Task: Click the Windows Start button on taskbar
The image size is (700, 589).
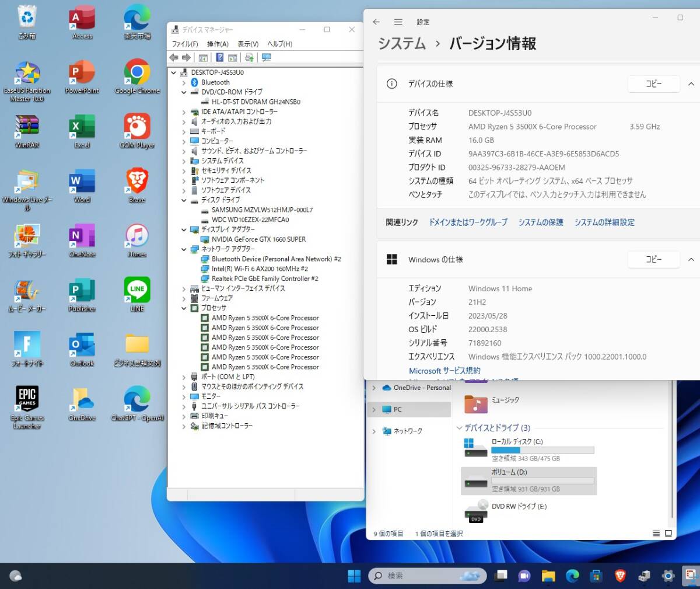Action: coord(354,576)
